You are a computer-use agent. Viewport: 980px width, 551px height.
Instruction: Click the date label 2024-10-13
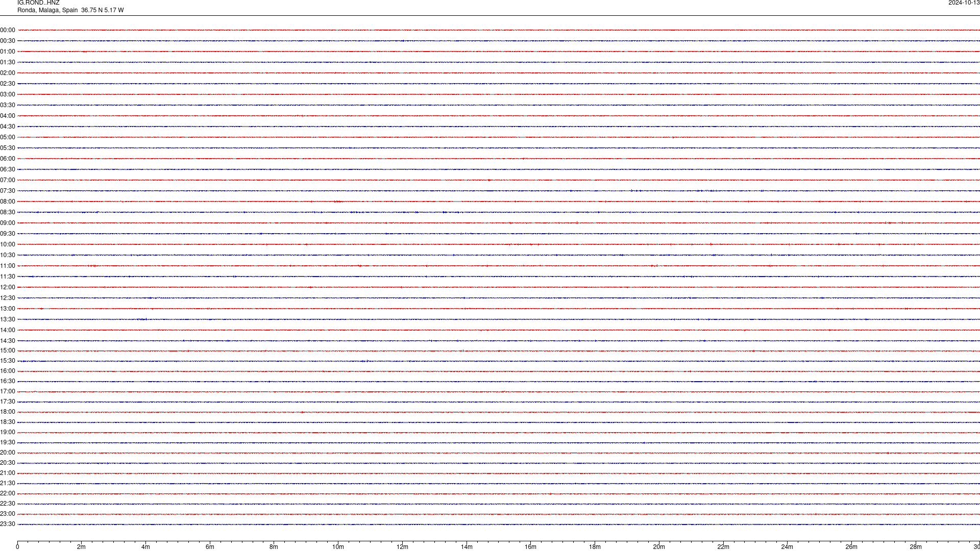(964, 3)
